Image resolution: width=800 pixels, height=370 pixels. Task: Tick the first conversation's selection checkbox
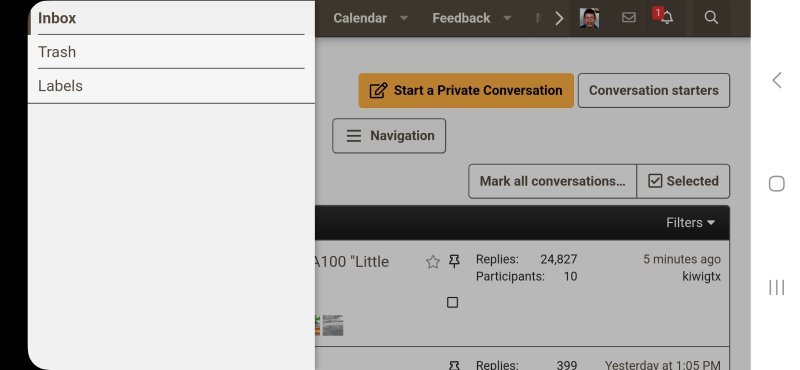point(452,302)
